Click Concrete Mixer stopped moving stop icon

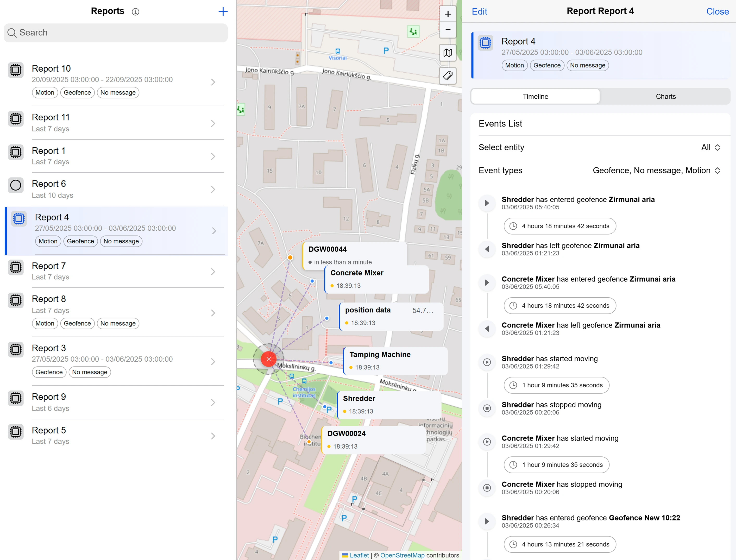click(x=487, y=488)
